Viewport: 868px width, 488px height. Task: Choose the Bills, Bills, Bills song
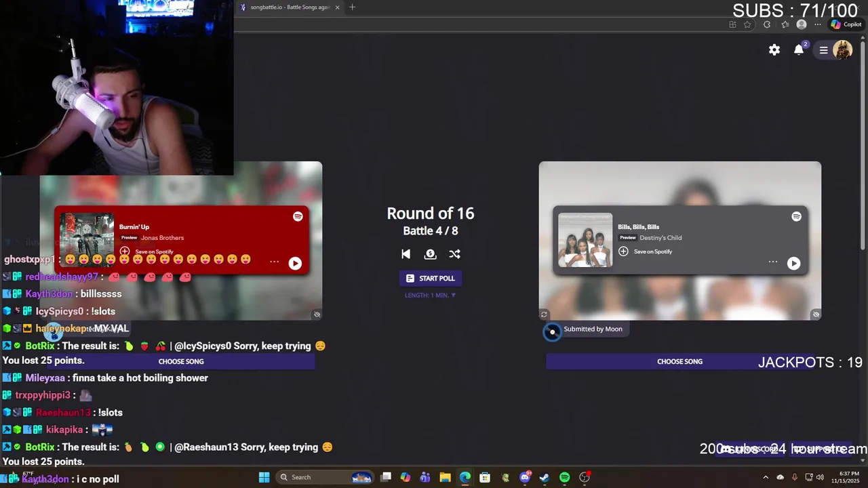679,361
